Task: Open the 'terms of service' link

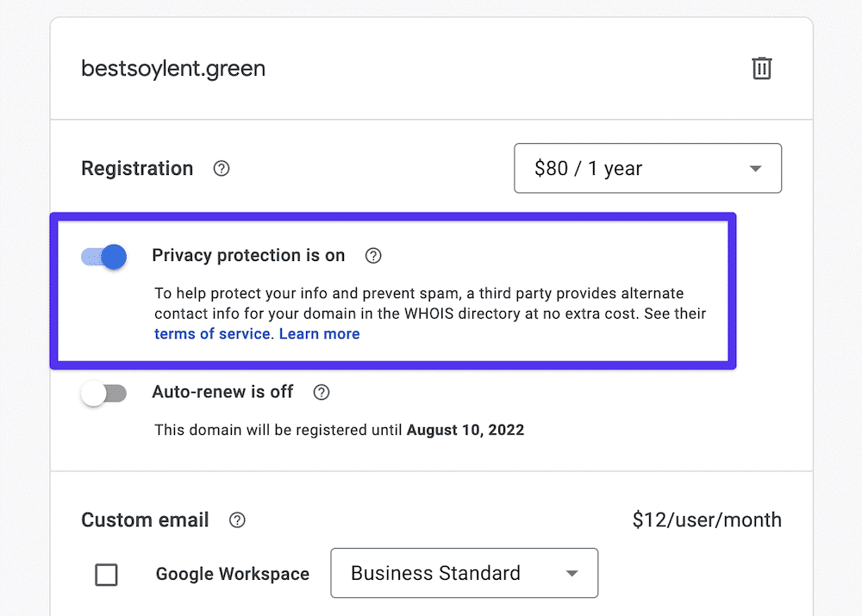Action: [212, 333]
